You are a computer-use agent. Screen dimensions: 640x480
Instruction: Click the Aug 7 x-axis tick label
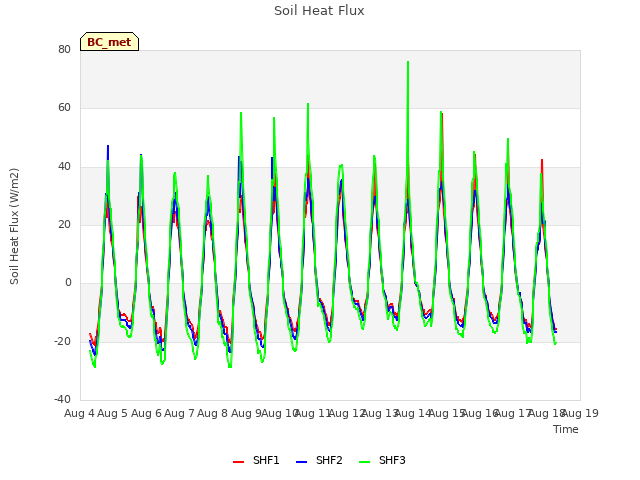pyautogui.click(x=179, y=413)
